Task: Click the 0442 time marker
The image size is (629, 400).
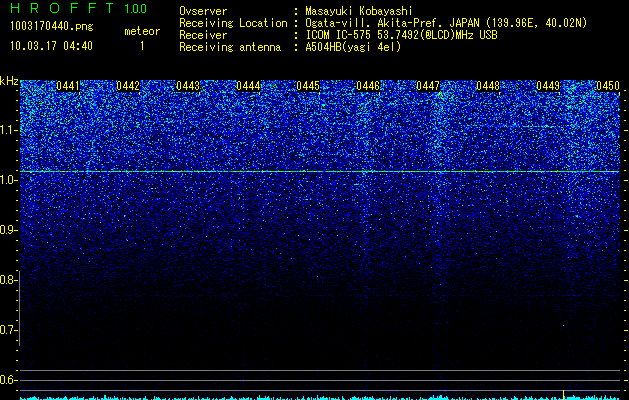Action: [128, 86]
